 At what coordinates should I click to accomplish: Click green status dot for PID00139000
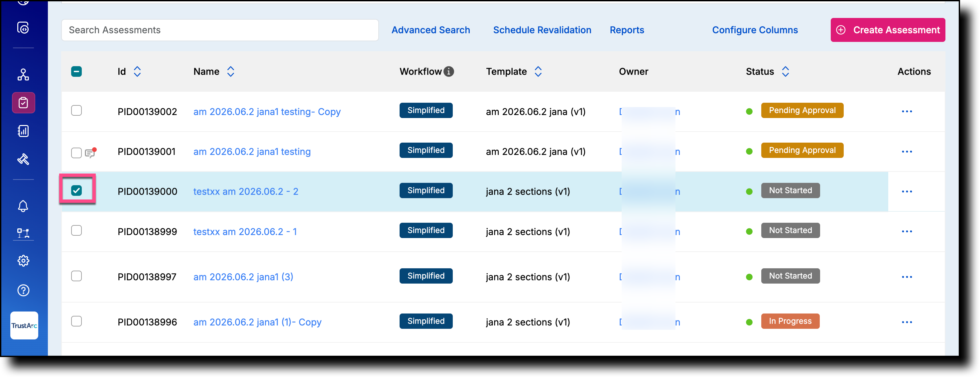749,191
